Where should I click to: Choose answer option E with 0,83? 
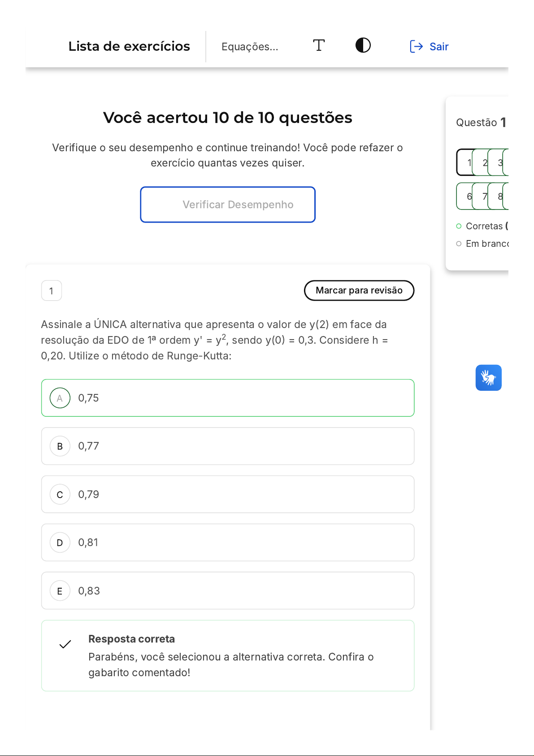click(x=227, y=591)
